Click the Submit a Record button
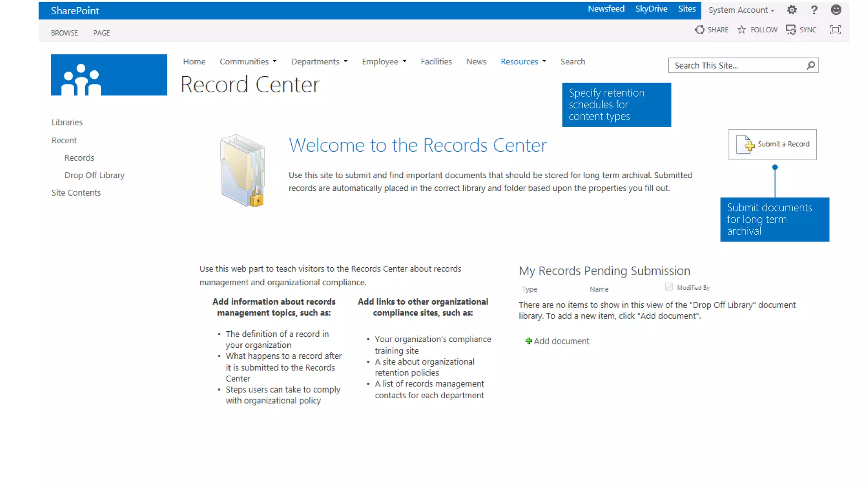 coord(772,144)
